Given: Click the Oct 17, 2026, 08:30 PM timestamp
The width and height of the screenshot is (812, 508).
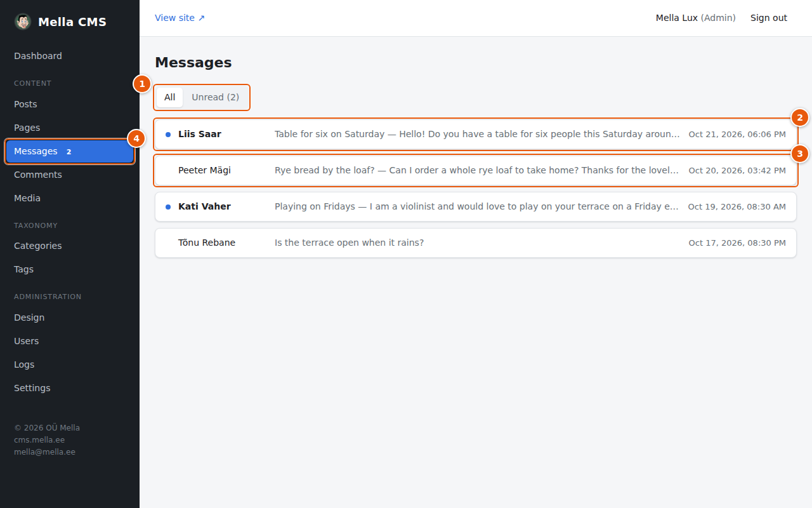Looking at the screenshot, I should 737,243.
